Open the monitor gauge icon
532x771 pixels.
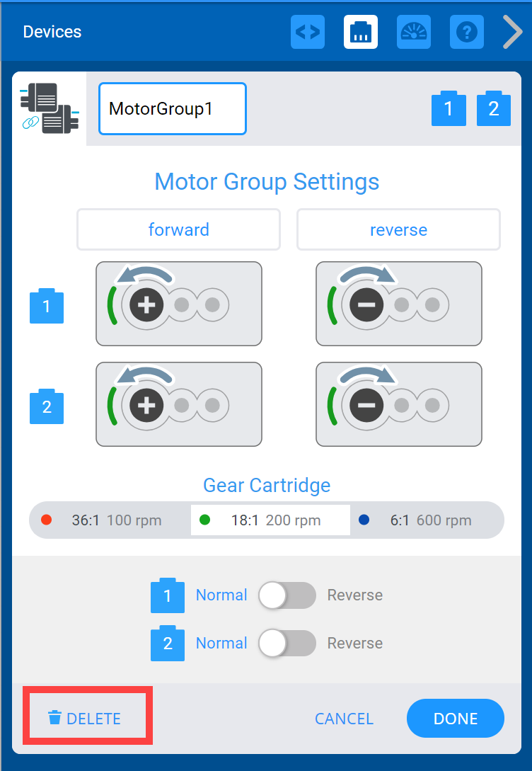pyautogui.click(x=414, y=32)
